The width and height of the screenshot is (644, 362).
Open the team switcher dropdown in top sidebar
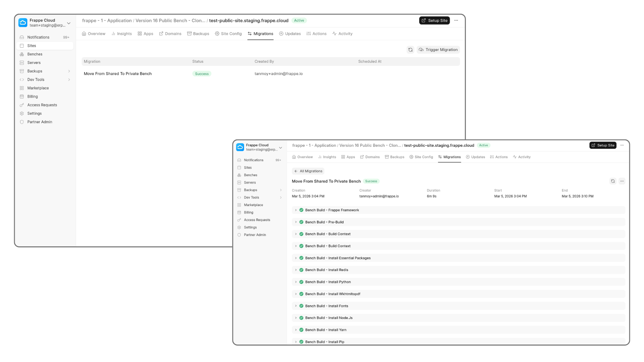pyautogui.click(x=69, y=23)
